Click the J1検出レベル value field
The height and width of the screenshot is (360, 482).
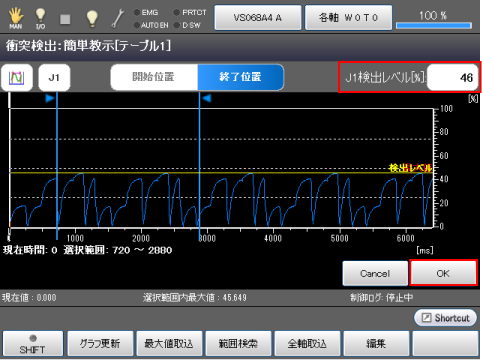click(x=453, y=77)
